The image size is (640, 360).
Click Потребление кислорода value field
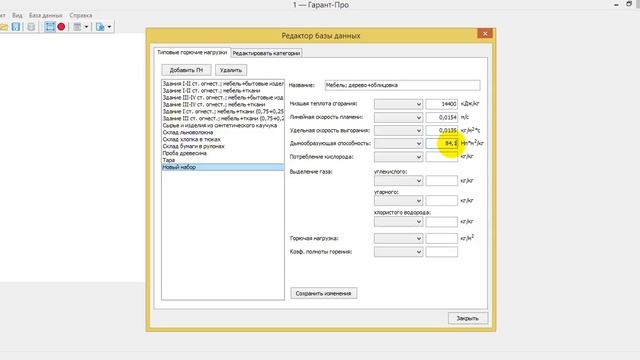442,157
